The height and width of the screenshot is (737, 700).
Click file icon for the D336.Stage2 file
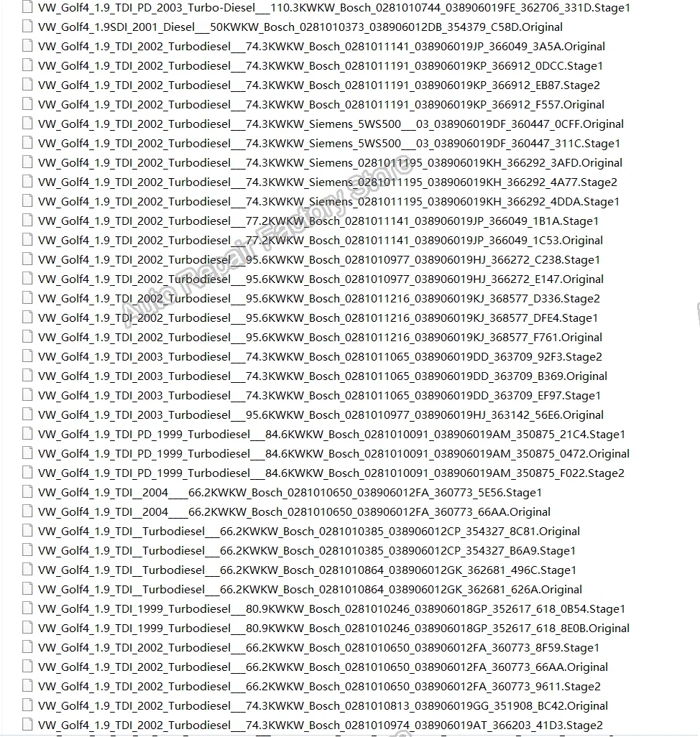(x=27, y=298)
